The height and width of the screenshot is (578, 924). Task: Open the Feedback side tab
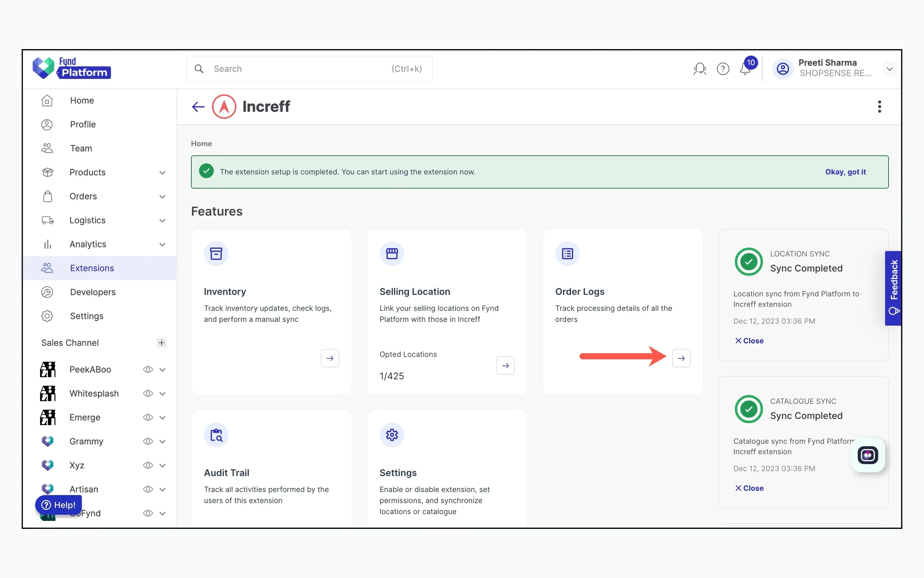point(893,288)
